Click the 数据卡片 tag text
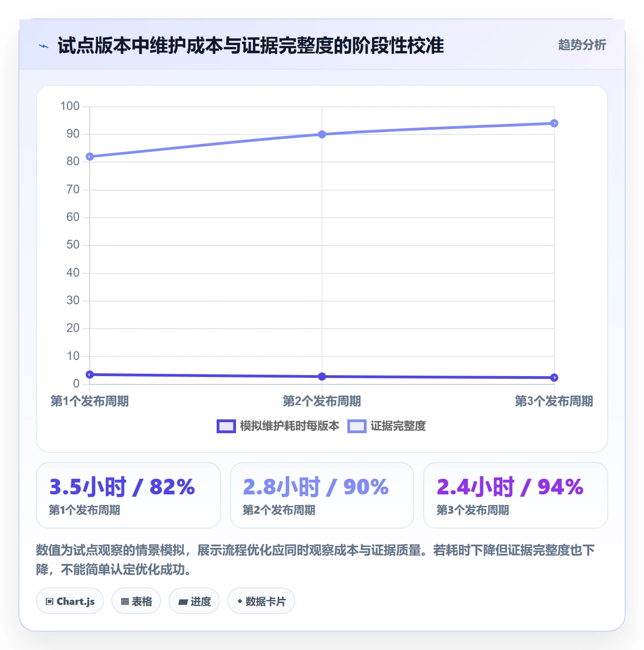644x650 pixels. 265,602
